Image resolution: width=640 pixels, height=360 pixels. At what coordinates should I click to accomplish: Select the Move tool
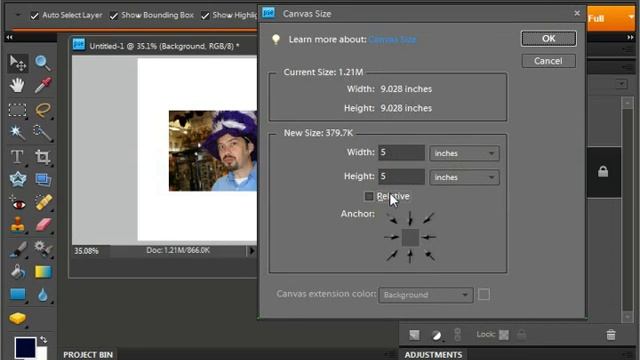(18, 63)
